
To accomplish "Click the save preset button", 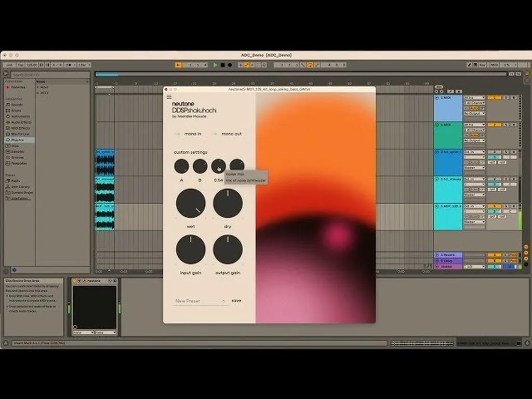I will (236, 300).
